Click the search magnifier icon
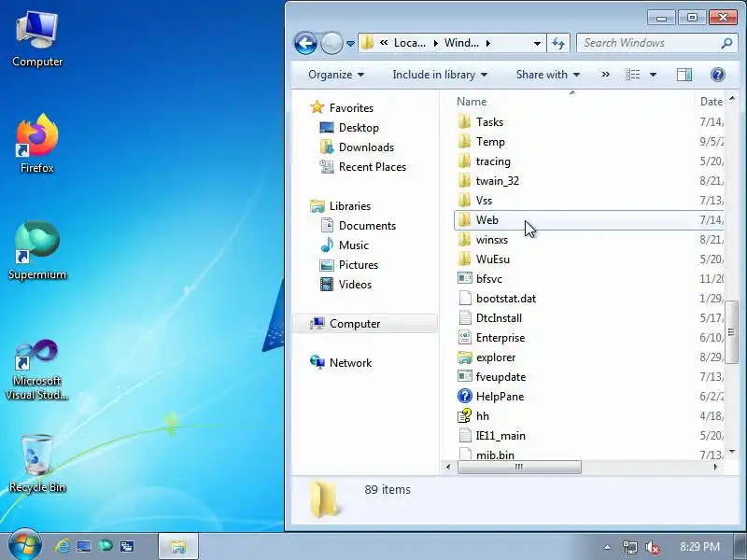The image size is (747, 560). 726,43
